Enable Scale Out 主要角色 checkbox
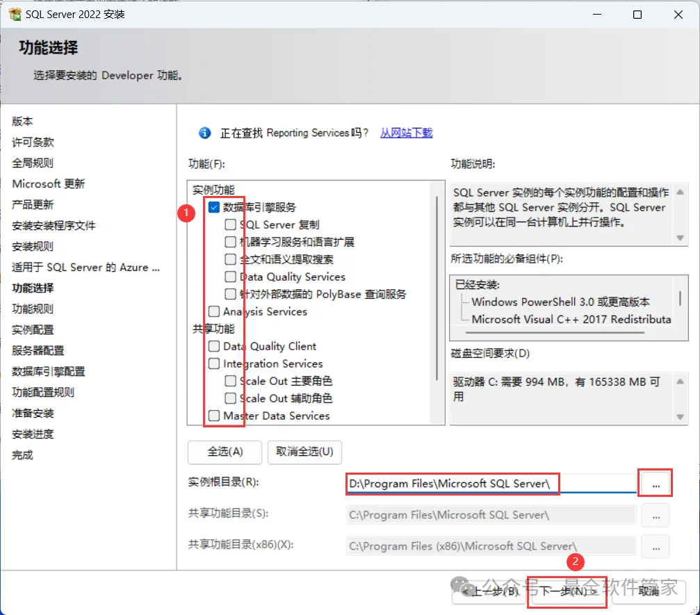Viewport: 700px width, 615px height. [x=230, y=381]
